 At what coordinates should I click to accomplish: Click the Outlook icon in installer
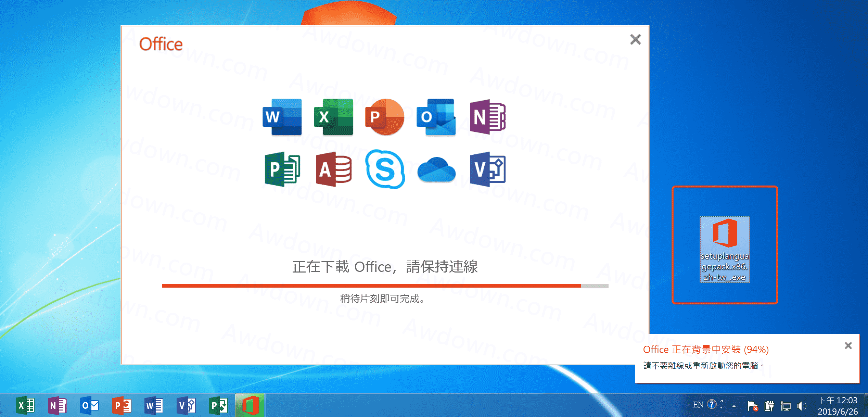[436, 117]
